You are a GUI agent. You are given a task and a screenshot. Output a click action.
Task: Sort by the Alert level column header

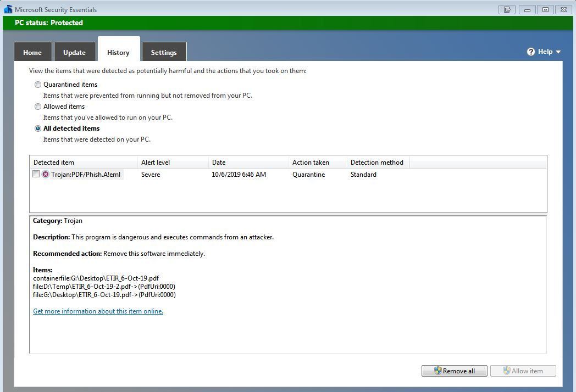173,163
